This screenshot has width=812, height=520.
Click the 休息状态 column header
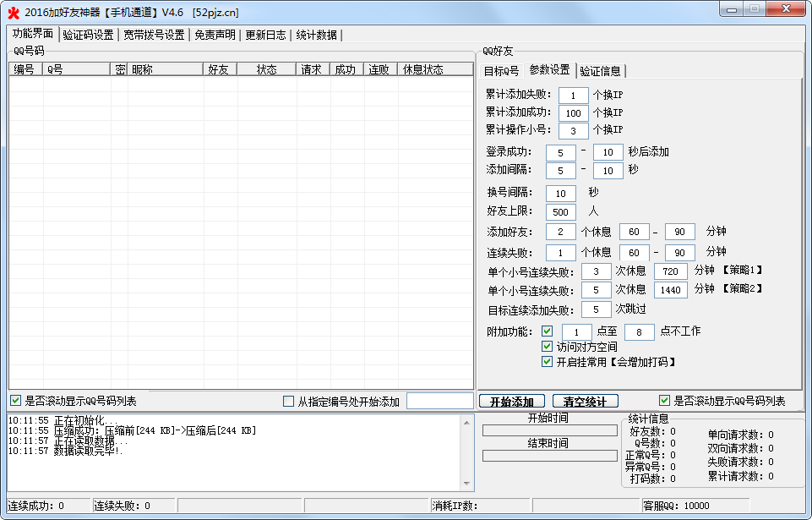pos(435,69)
